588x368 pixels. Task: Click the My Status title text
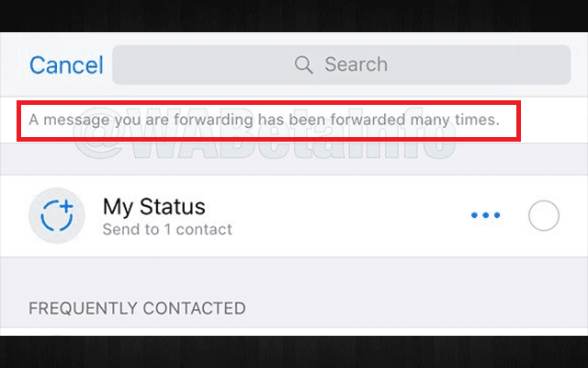pyautogui.click(x=153, y=206)
